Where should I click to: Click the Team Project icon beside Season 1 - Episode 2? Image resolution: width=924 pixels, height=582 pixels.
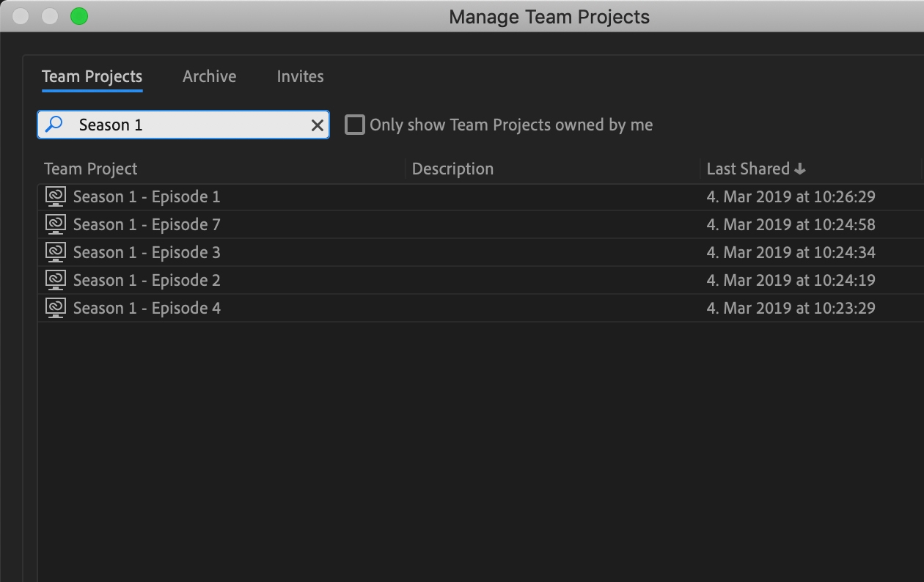(55, 280)
